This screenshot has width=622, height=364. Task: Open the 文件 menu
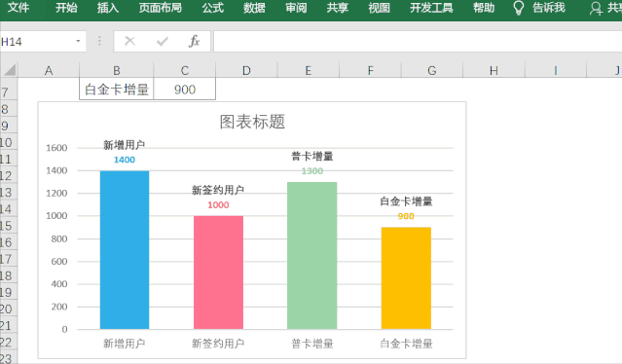18,8
